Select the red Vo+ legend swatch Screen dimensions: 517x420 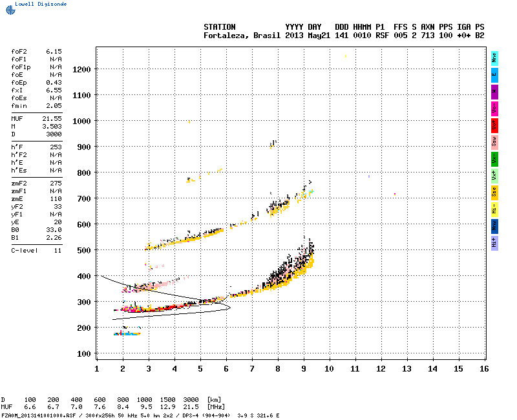point(494,125)
